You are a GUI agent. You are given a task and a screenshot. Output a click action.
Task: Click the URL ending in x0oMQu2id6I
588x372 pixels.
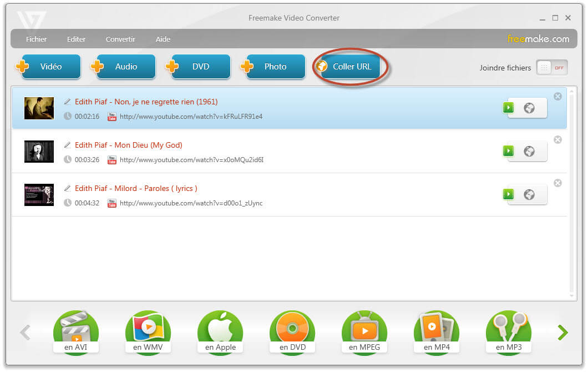(191, 160)
